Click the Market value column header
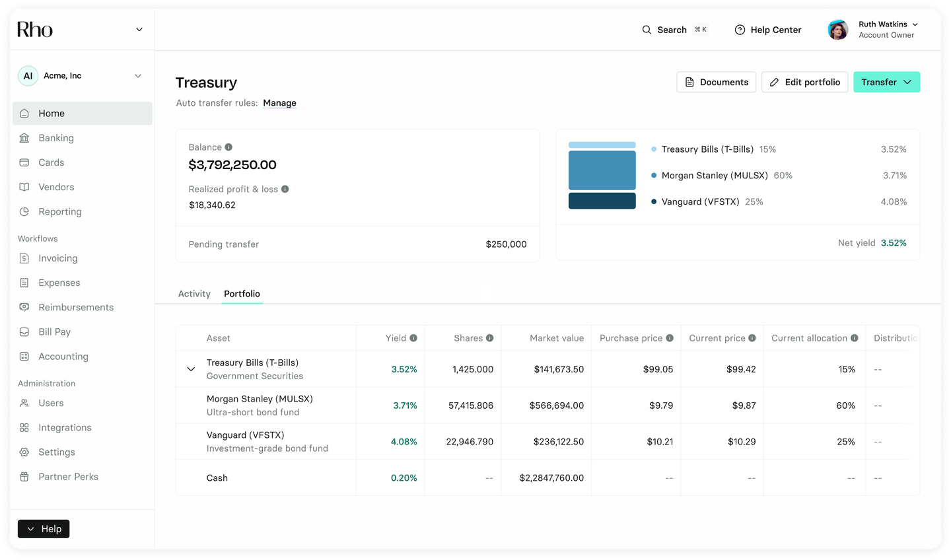951x560 pixels. pyautogui.click(x=557, y=338)
